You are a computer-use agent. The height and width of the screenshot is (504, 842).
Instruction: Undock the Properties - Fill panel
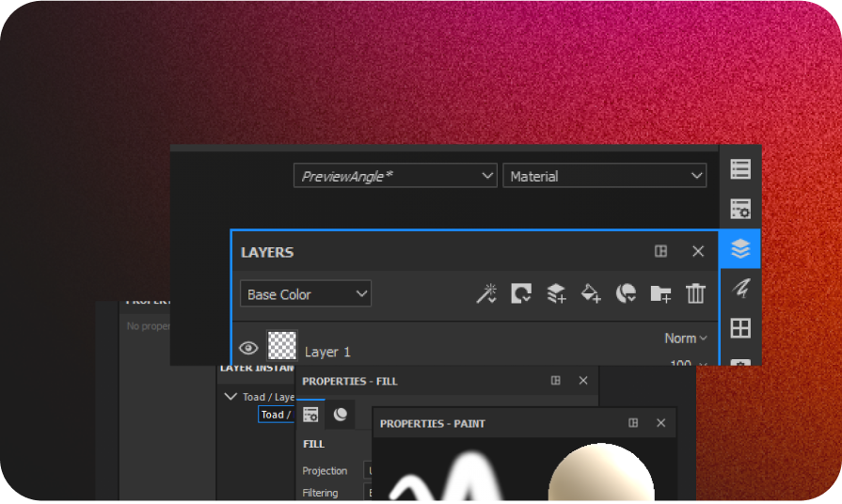pyautogui.click(x=556, y=381)
